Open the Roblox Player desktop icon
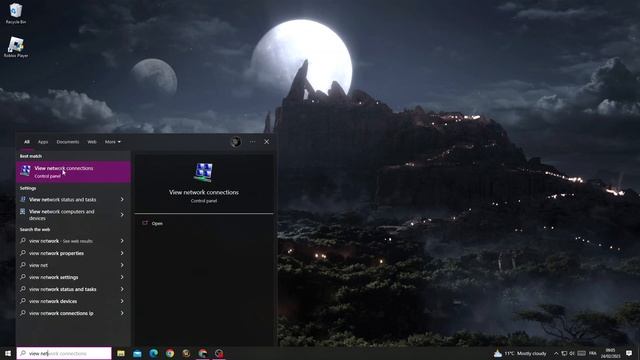The image size is (640, 360). click(16, 47)
